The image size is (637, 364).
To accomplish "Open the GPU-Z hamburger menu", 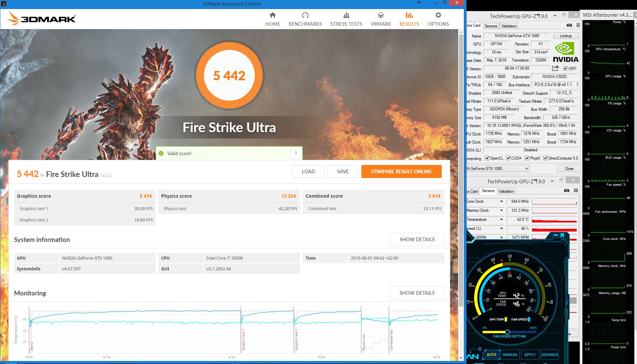I will 577,25.
